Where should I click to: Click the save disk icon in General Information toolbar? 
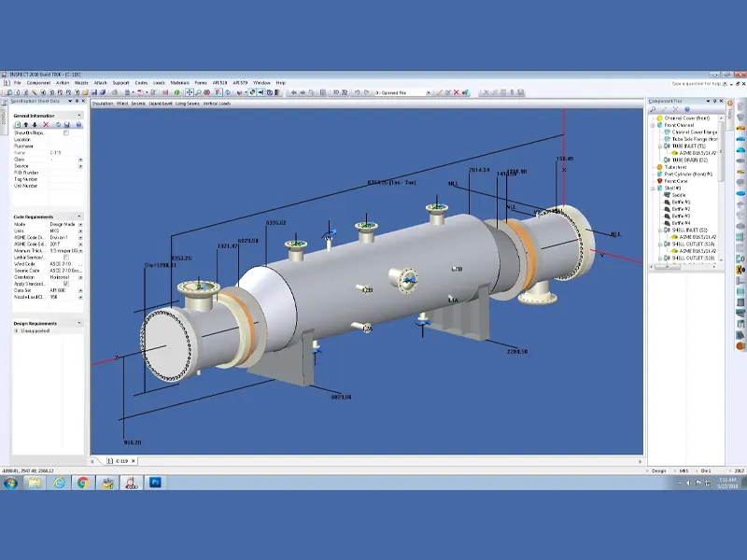point(66,124)
